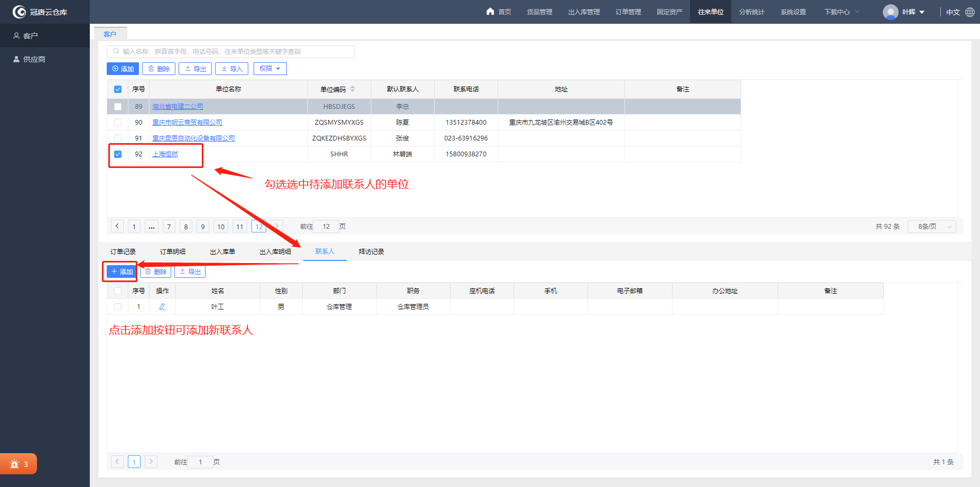This screenshot has height=487, width=980.
Task: Go to previous page in customer list
Action: 117,226
